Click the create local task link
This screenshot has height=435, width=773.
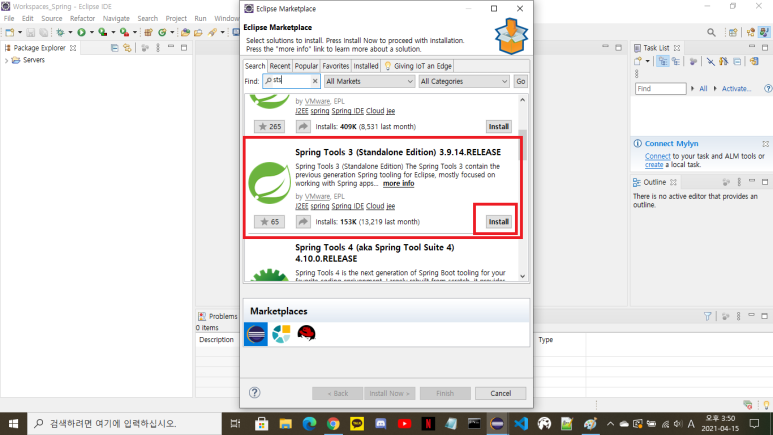click(654, 165)
